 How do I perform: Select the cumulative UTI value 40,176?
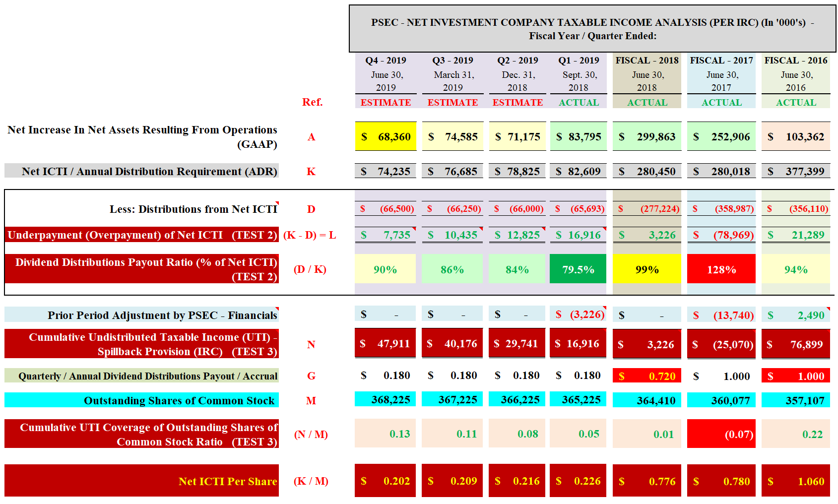(452, 343)
